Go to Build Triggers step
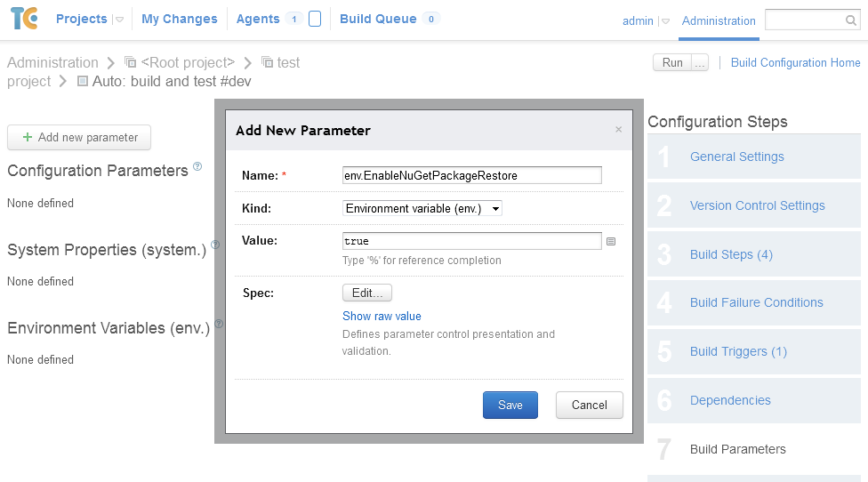Image resolution: width=868 pixels, height=482 pixels. pos(738,351)
